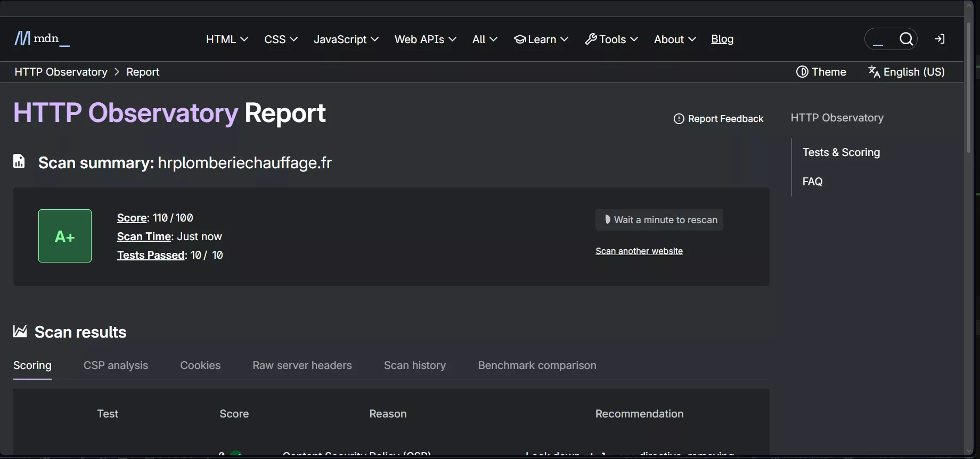Switch to Raw server headers tab
This screenshot has height=459, width=980.
[302, 365]
